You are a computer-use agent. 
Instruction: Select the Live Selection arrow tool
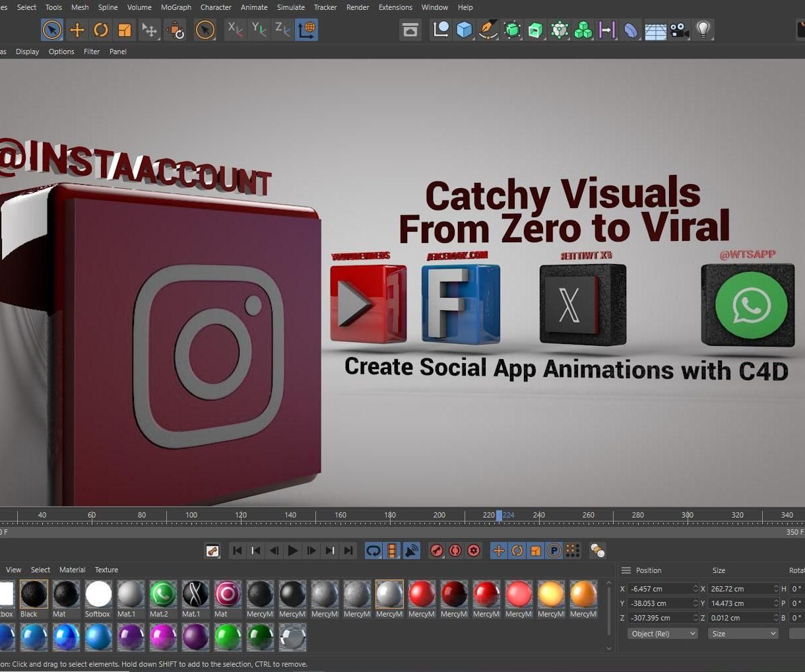[52, 30]
